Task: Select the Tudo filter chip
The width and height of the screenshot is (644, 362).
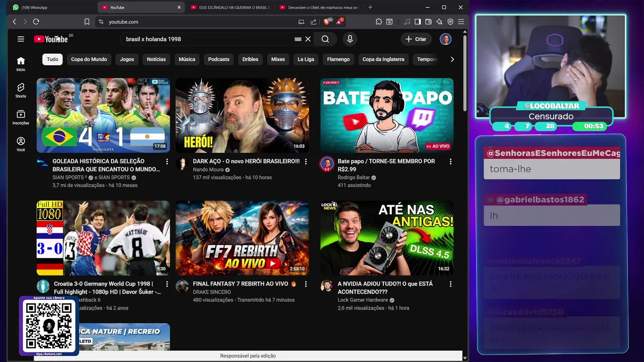Action: (52, 59)
